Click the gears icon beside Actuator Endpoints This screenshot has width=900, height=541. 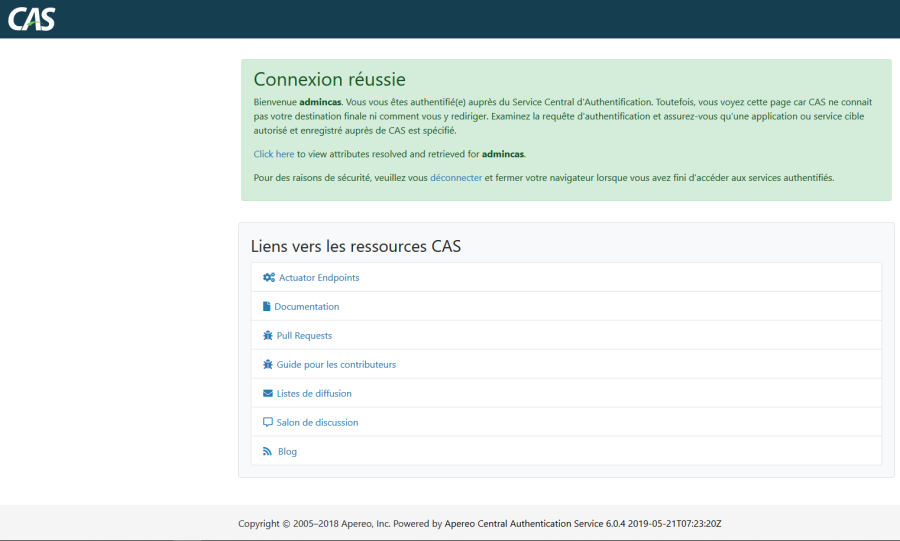coord(268,278)
